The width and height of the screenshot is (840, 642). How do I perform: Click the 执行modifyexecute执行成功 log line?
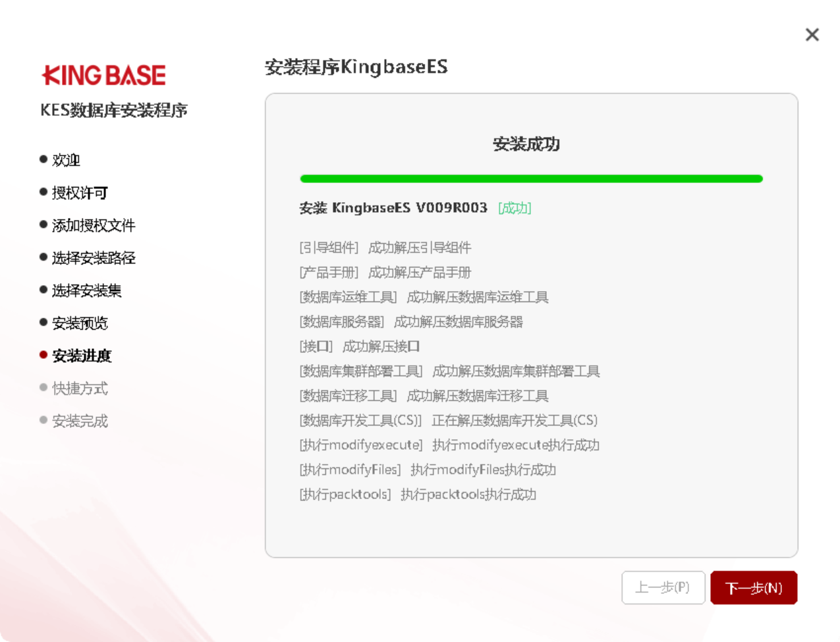(x=516, y=445)
